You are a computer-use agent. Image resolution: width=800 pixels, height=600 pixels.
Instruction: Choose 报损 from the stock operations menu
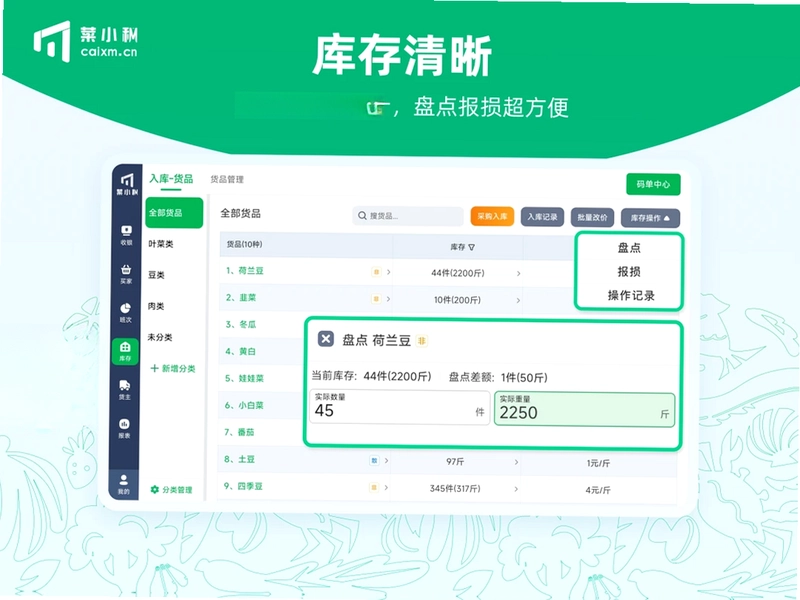[629, 271]
